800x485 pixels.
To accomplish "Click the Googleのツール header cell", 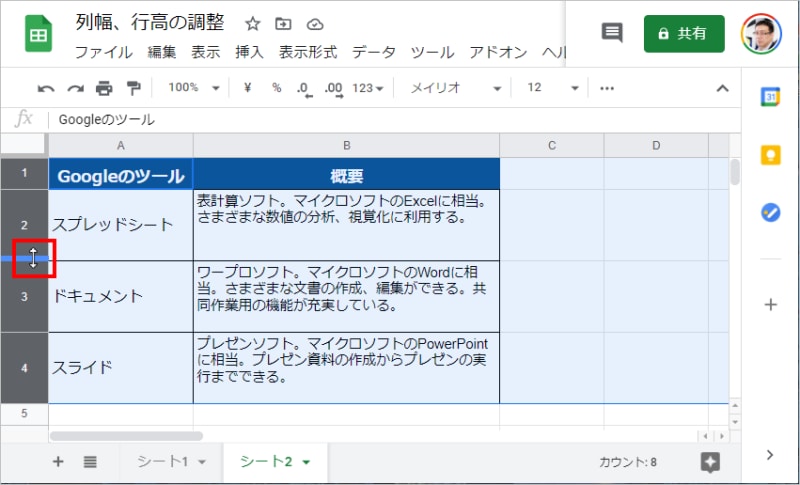I will [121, 174].
